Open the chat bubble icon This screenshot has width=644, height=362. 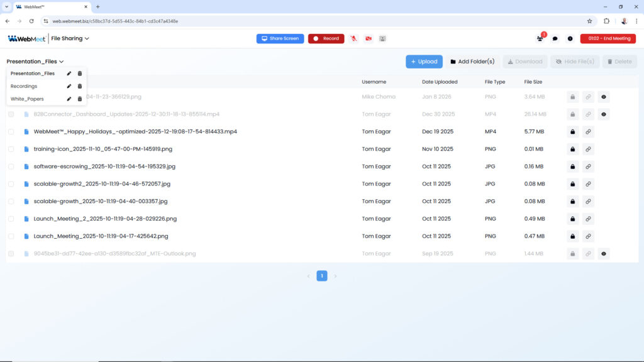tap(555, 38)
